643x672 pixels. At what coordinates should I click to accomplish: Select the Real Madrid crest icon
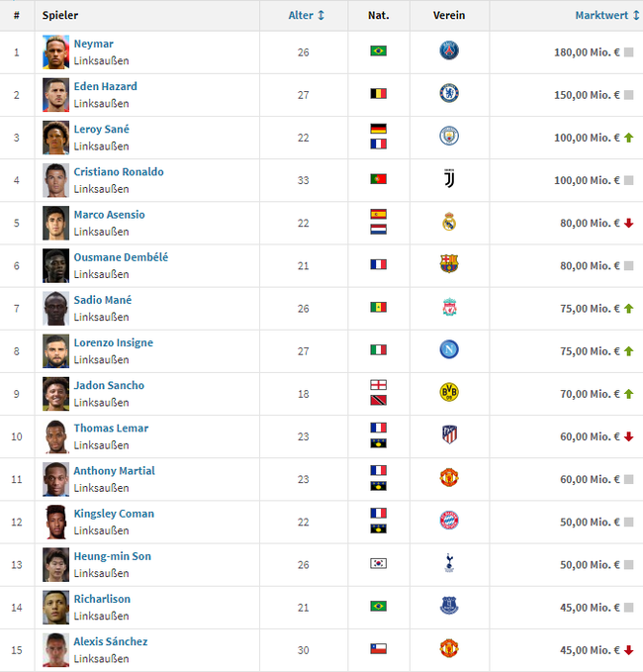pos(449,222)
